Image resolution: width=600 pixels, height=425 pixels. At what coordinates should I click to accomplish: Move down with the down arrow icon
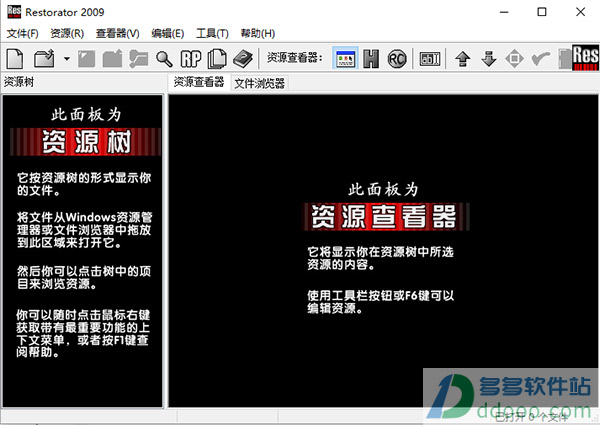[x=489, y=59]
